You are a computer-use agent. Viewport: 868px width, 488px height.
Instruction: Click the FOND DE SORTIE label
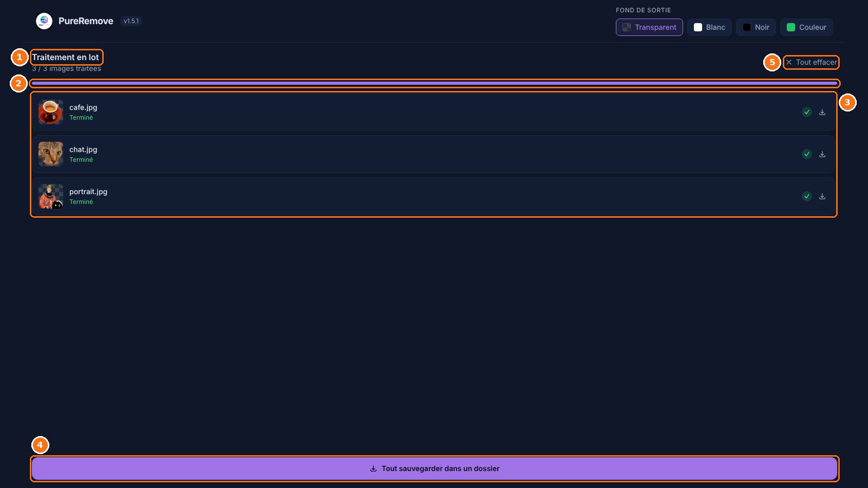[x=644, y=10]
